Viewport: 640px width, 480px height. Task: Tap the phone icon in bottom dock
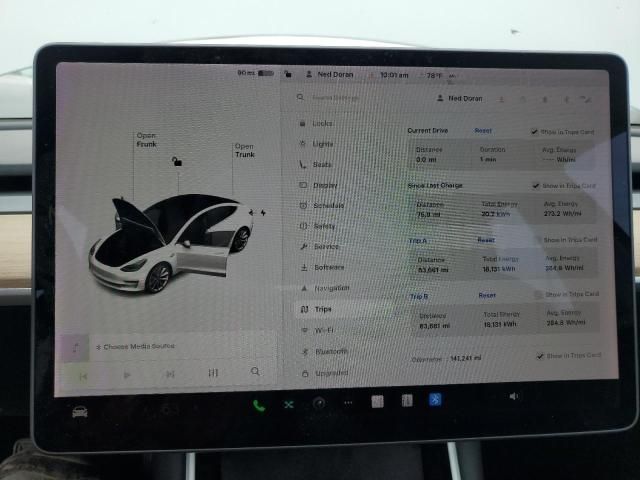click(x=260, y=405)
